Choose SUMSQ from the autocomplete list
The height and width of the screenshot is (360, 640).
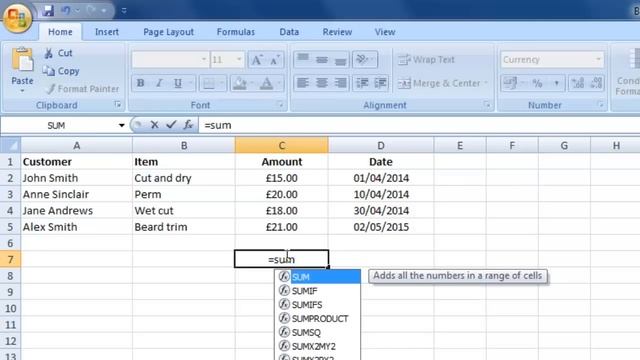pyautogui.click(x=318, y=332)
